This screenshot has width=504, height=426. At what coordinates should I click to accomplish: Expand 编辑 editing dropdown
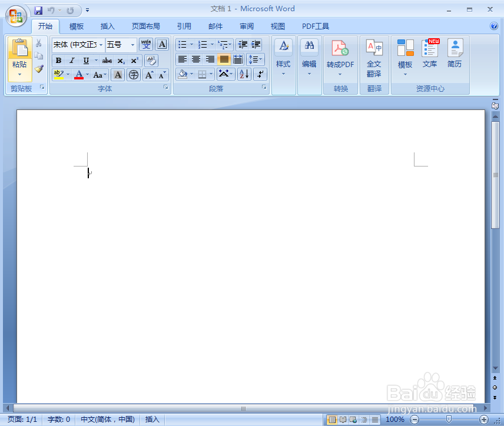click(x=309, y=74)
